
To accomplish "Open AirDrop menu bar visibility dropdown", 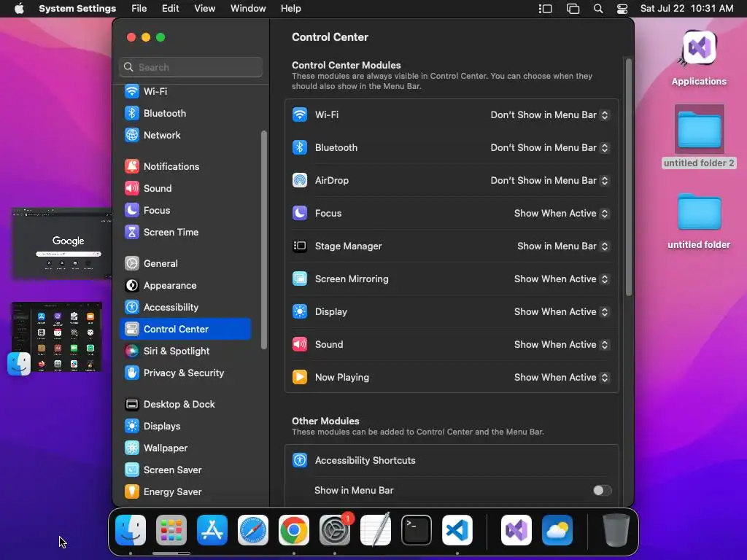I will [550, 181].
